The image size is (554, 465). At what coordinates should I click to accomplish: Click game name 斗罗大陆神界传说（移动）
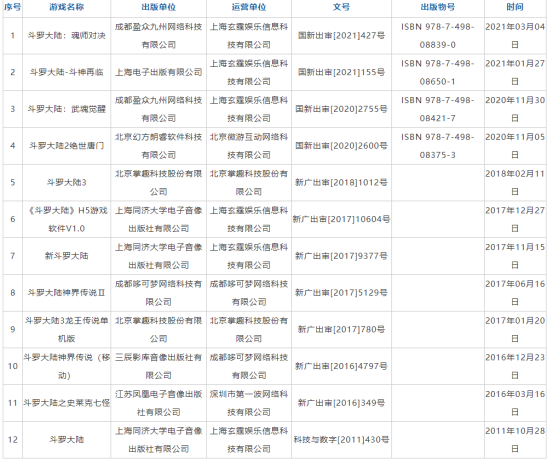click(66, 366)
